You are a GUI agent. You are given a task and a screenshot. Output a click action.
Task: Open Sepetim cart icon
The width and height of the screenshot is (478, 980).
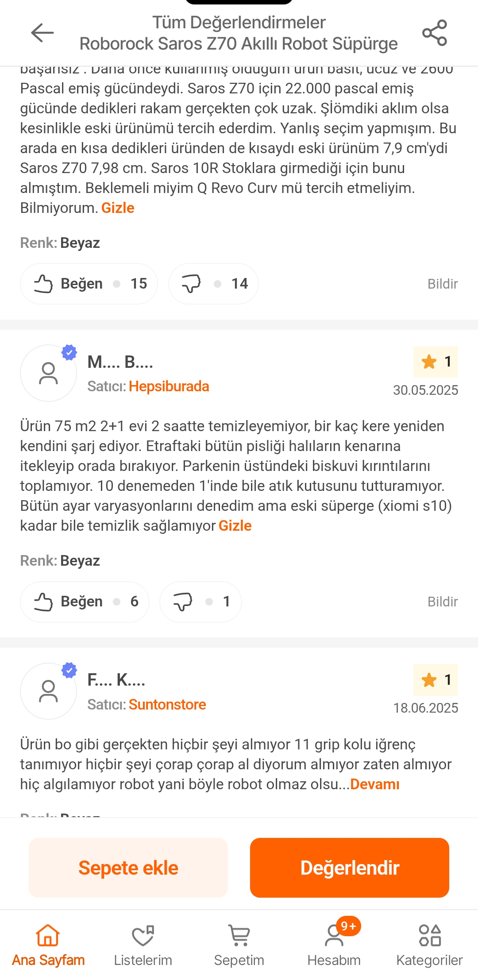click(239, 945)
